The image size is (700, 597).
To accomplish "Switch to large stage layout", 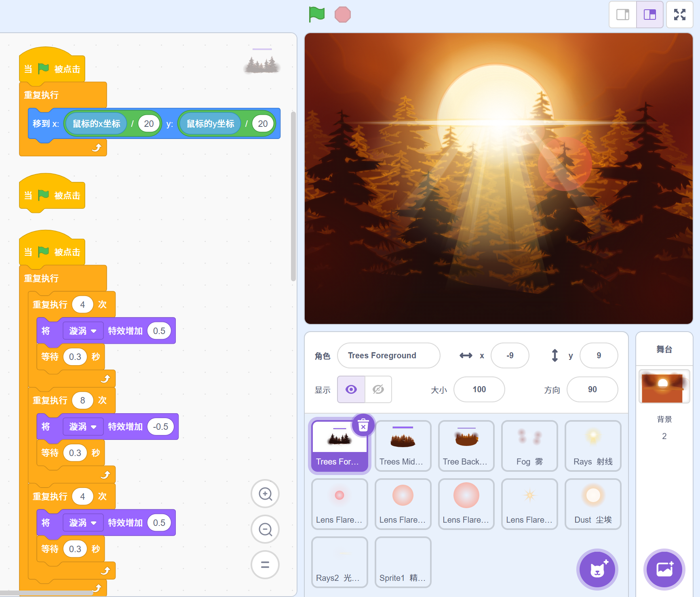I will [649, 15].
